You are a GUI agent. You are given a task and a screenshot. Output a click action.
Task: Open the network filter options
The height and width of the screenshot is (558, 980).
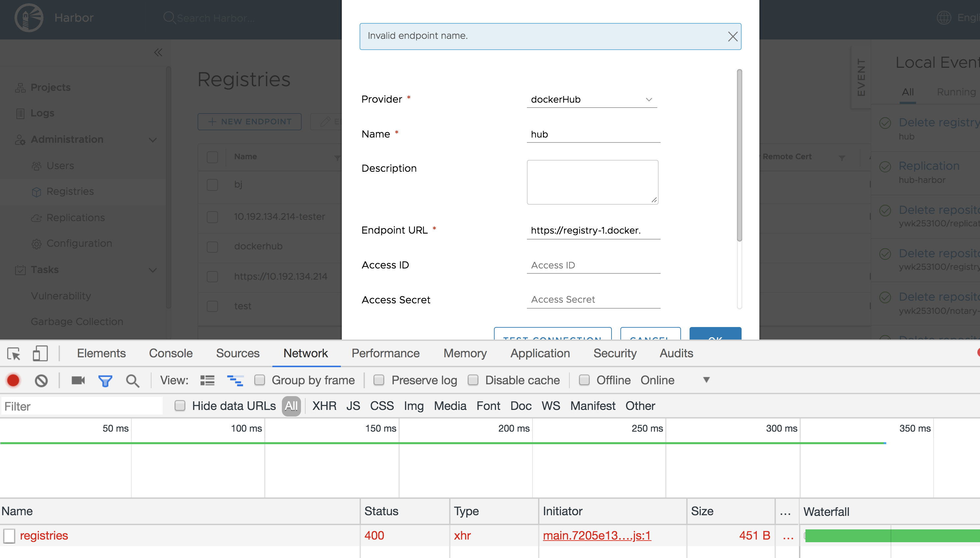click(105, 380)
